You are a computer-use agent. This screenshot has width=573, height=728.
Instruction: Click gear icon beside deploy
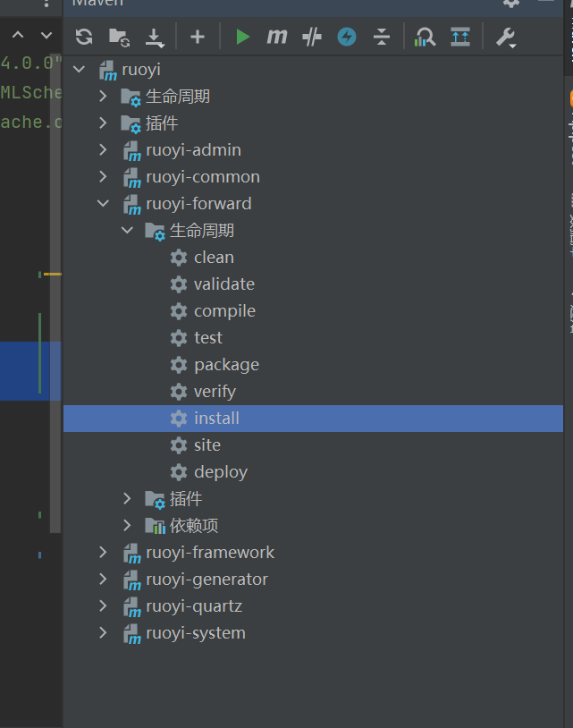coord(179,472)
